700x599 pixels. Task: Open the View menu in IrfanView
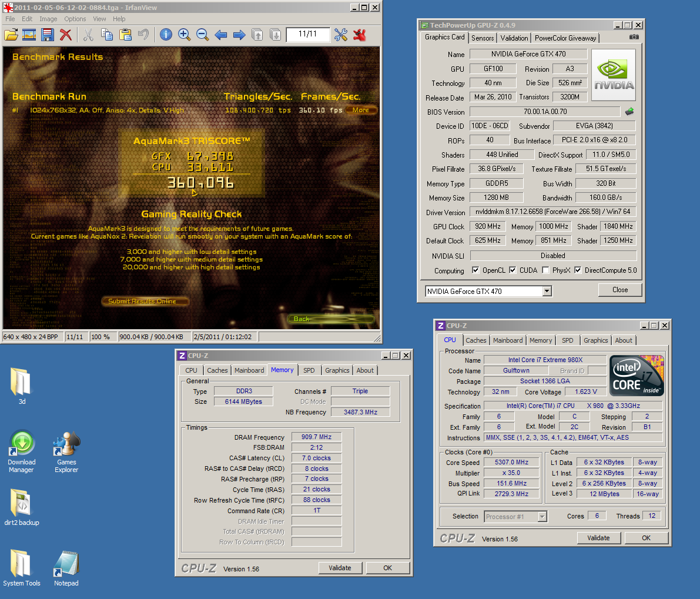(x=99, y=19)
